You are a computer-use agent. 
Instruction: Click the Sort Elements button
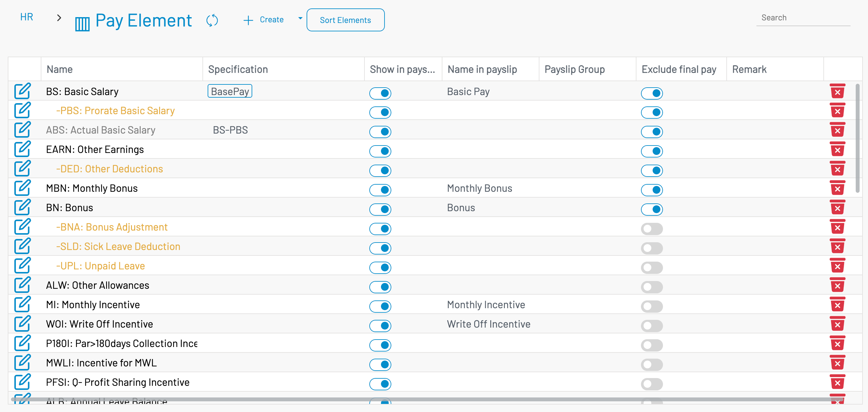click(345, 20)
